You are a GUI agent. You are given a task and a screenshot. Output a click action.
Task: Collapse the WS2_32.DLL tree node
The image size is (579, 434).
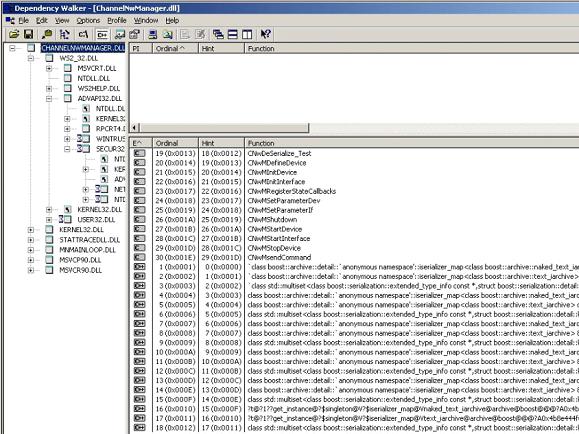(x=31, y=58)
